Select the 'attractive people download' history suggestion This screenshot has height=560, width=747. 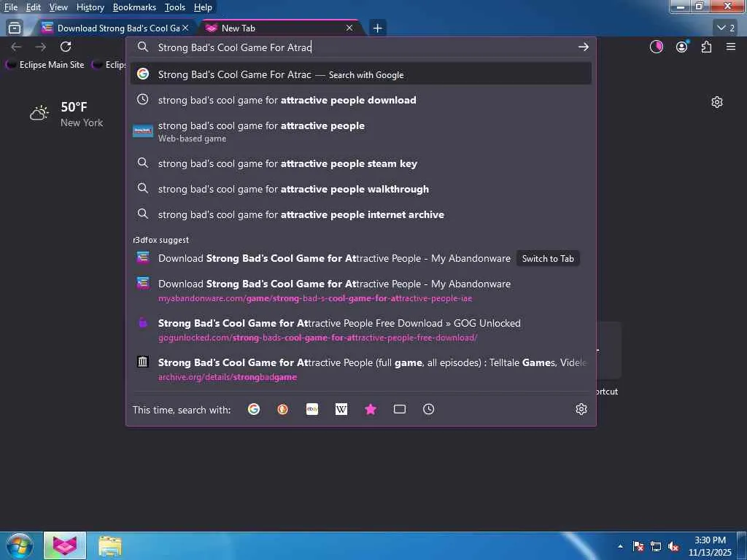360,100
